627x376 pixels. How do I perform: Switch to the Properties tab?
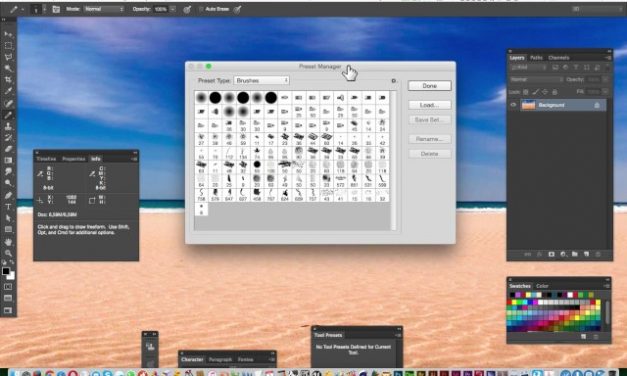tap(74, 159)
